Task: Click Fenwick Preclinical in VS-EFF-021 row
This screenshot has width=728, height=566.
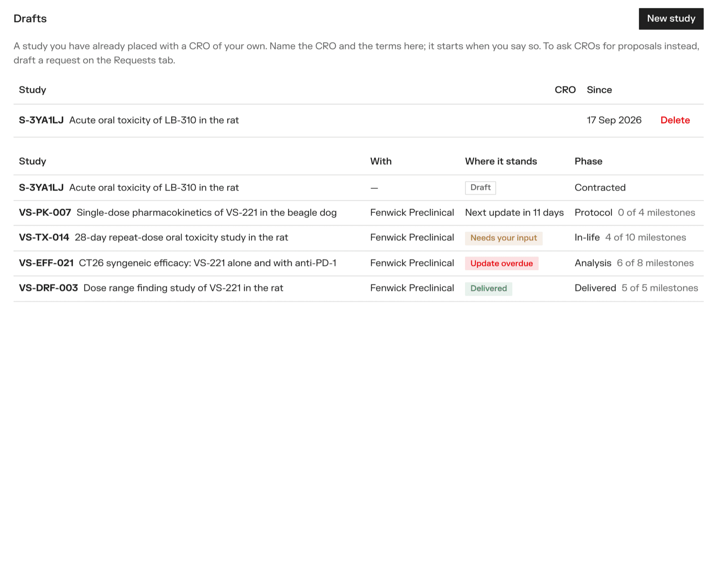Action: pos(412,263)
